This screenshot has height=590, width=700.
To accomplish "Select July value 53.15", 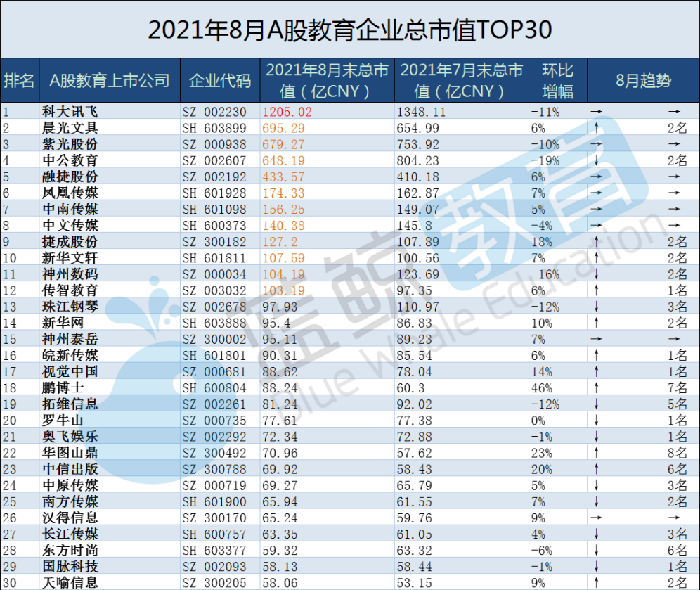I will point(414,583).
